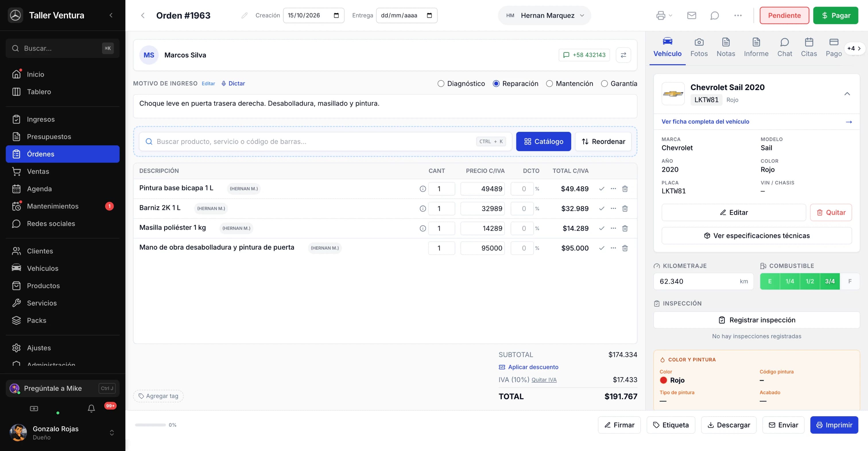
Task: Show the +4 more tabs
Action: point(854,48)
